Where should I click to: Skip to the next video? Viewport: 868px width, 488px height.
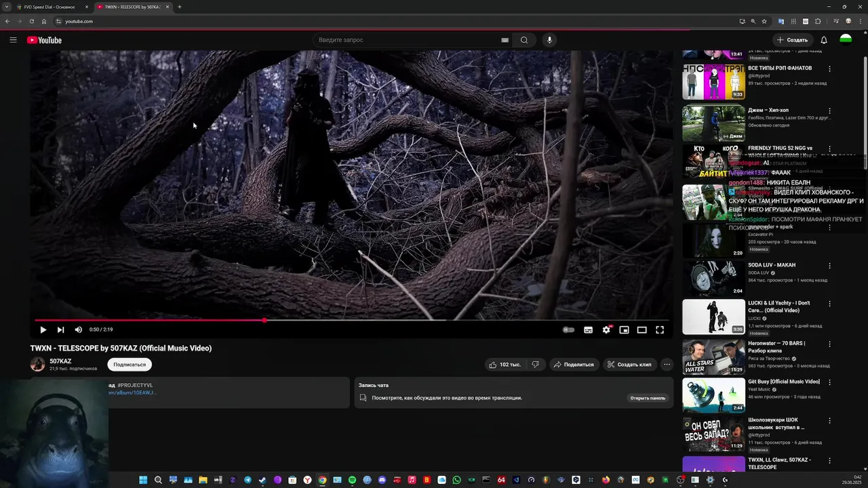point(60,330)
